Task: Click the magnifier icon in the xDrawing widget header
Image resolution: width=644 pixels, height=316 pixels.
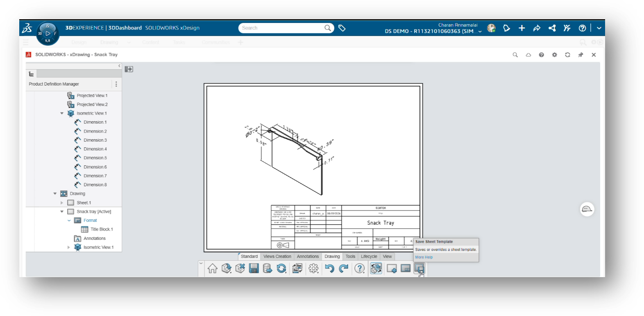Action: click(x=515, y=55)
